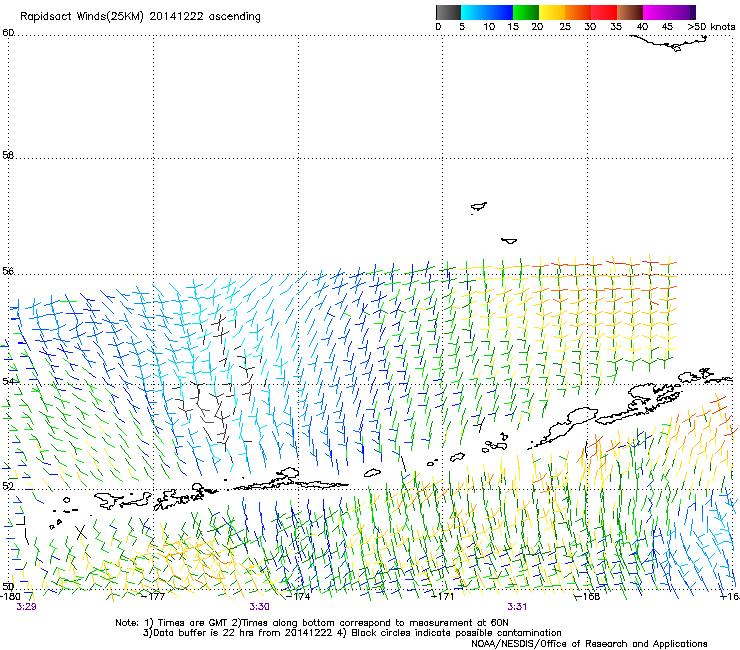Click the latitude label 50 on the left axis
740x650 pixels.
point(8,586)
